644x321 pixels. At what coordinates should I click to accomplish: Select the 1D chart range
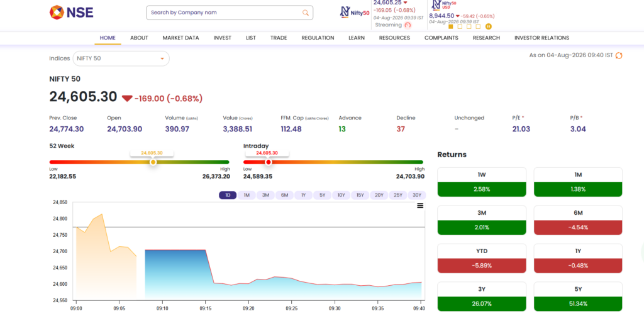tap(228, 195)
